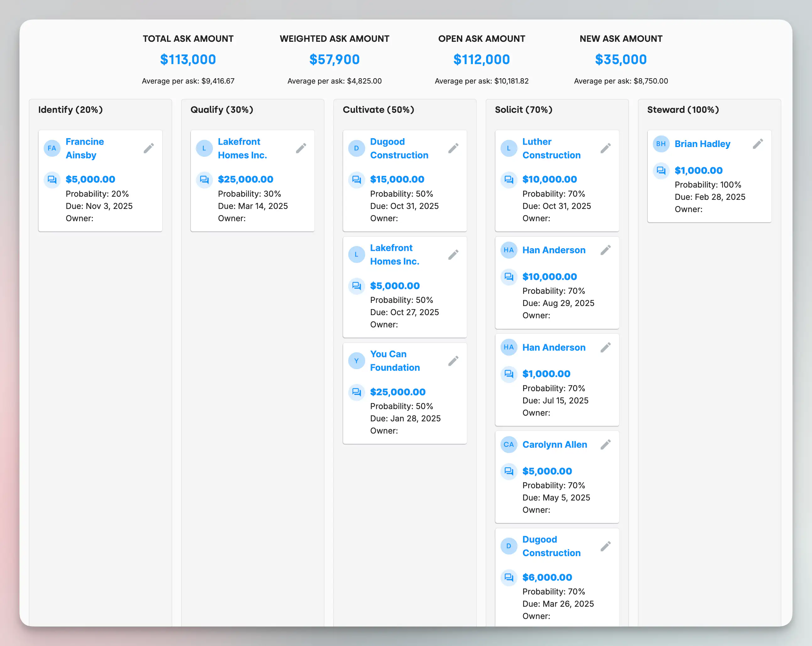
Task: Click 'Due: Nov 3, 2025' text
Action: click(99, 206)
